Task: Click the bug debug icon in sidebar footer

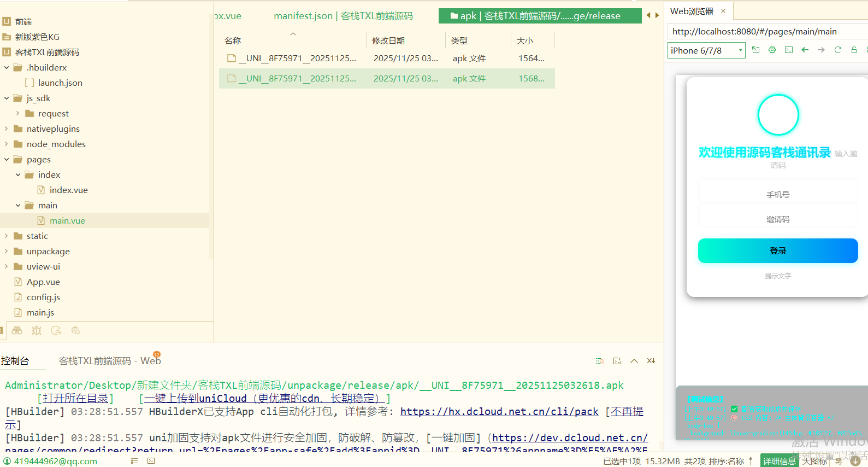Action: pos(37,330)
